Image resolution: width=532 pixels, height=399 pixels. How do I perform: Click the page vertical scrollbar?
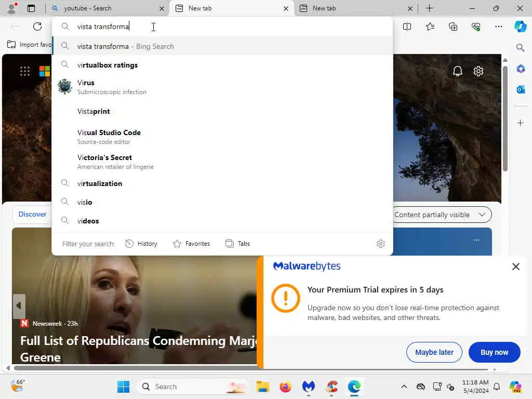point(505,119)
